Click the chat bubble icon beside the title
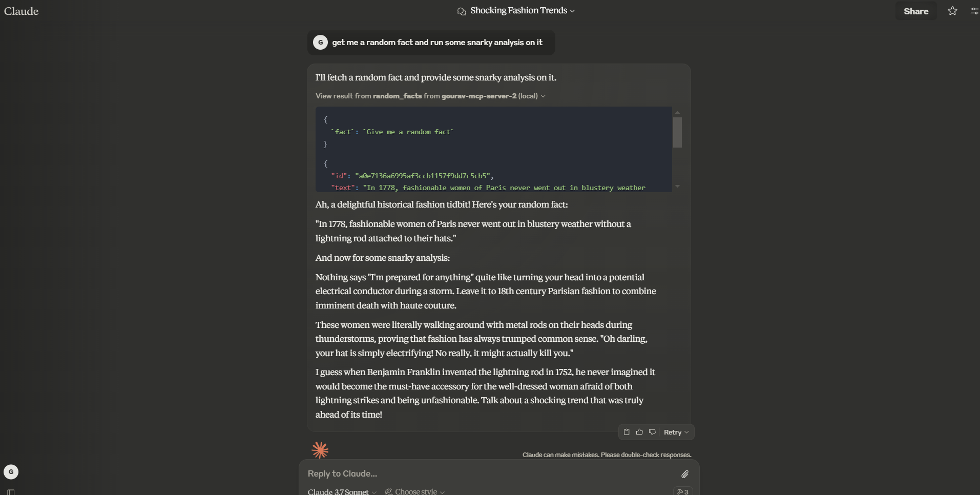The width and height of the screenshot is (980, 495). [x=462, y=11]
